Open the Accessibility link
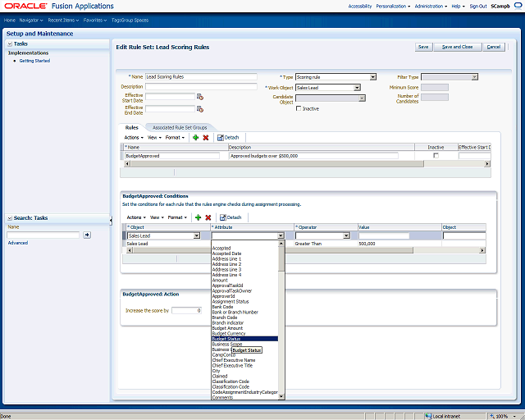Image resolution: width=525 pixels, height=420 pixels. coord(360,6)
